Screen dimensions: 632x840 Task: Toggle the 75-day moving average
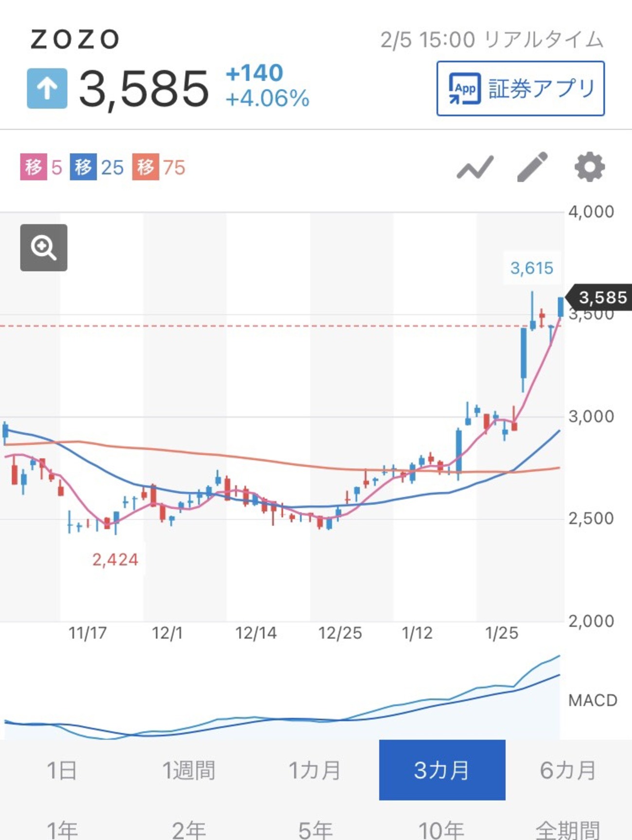click(x=158, y=167)
